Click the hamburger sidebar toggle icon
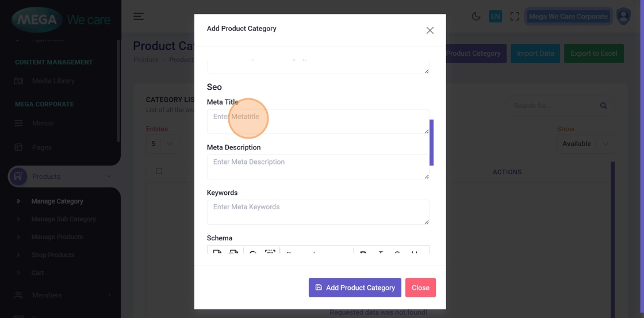Viewport: 644px width, 318px height. click(x=139, y=16)
